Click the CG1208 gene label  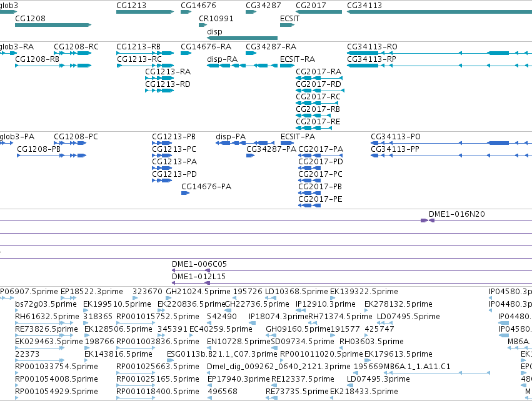tap(30, 18)
